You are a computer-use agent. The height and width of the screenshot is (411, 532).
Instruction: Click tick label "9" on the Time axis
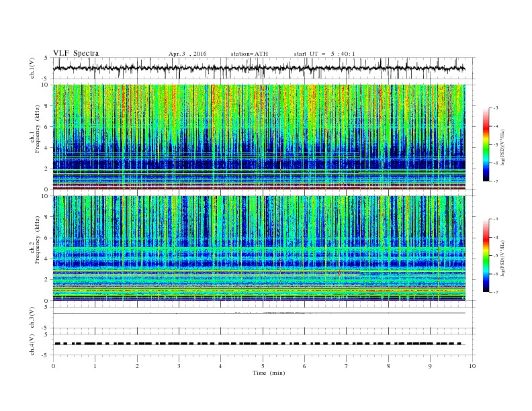coord(430,366)
